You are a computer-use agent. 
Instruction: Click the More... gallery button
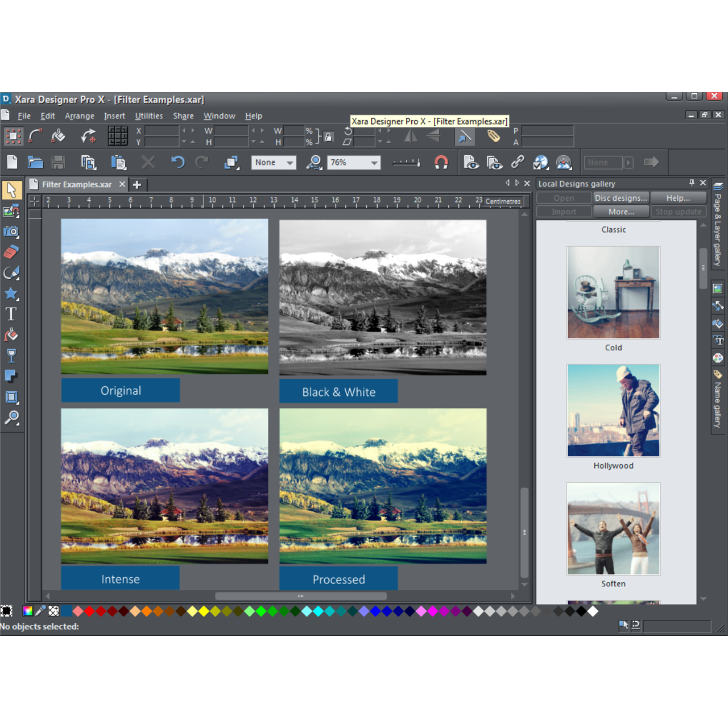[x=621, y=212]
